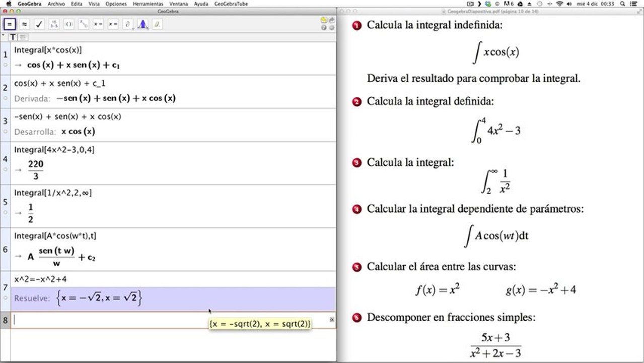Click the output fraction 1/2

pos(31,213)
